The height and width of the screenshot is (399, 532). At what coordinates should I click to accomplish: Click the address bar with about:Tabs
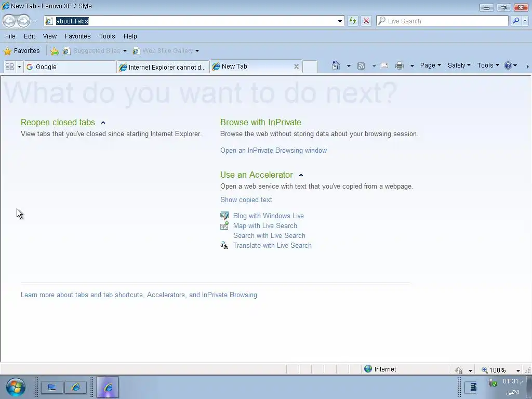[x=194, y=21]
